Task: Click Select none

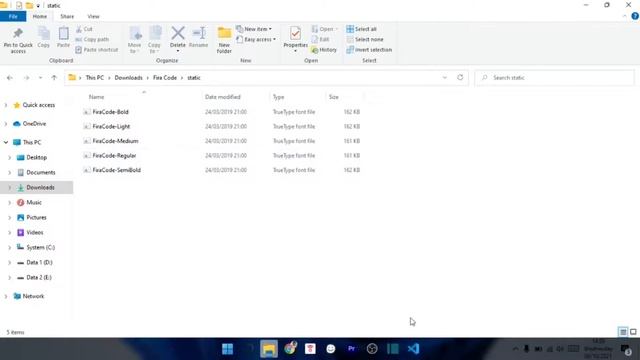Action: tap(365, 40)
